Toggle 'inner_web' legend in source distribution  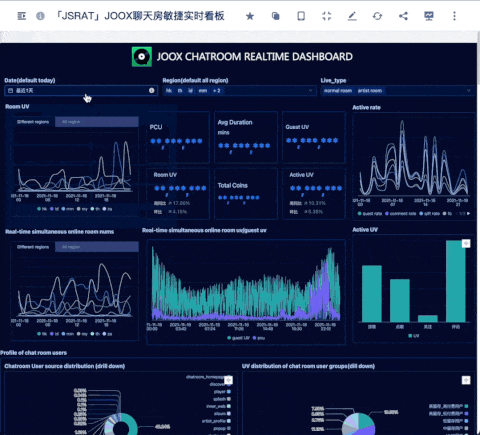(218, 406)
